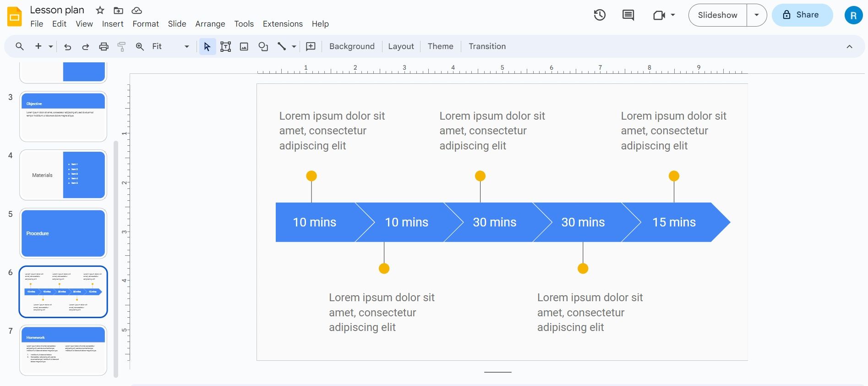Select the Procedure slide 5 thumbnail
868x386 pixels.
coord(63,233)
